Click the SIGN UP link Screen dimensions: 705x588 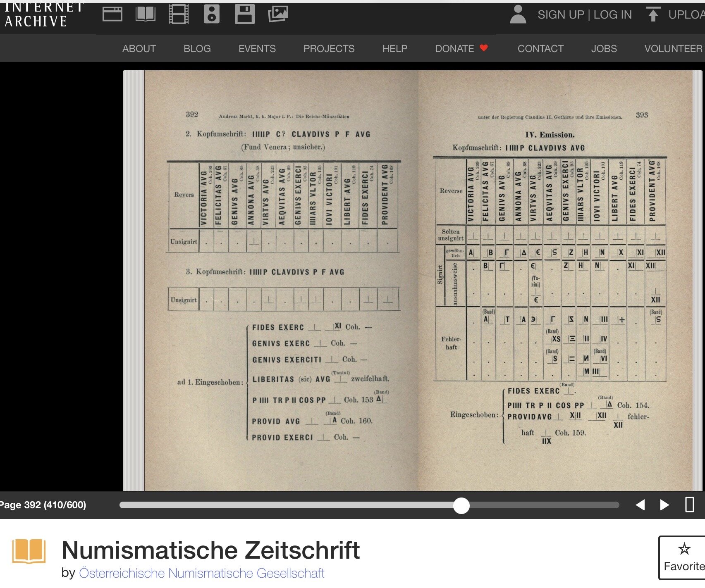click(560, 15)
